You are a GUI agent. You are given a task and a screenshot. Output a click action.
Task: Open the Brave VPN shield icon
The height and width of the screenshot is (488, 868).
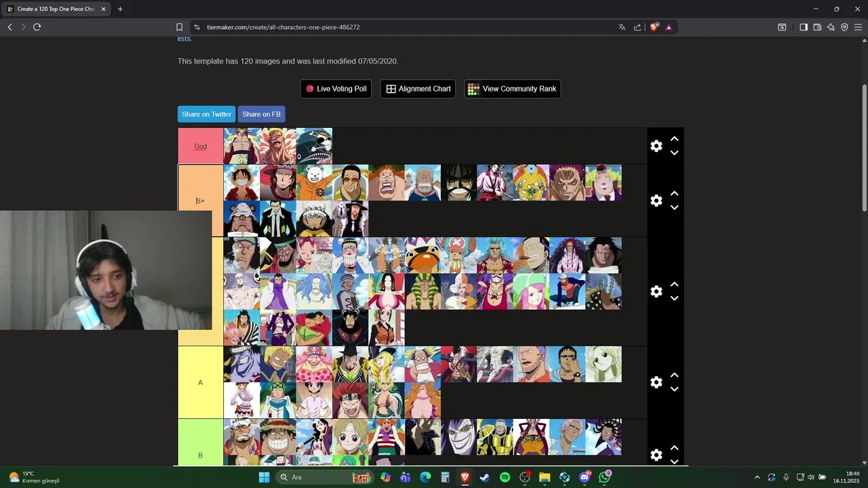[x=844, y=27]
